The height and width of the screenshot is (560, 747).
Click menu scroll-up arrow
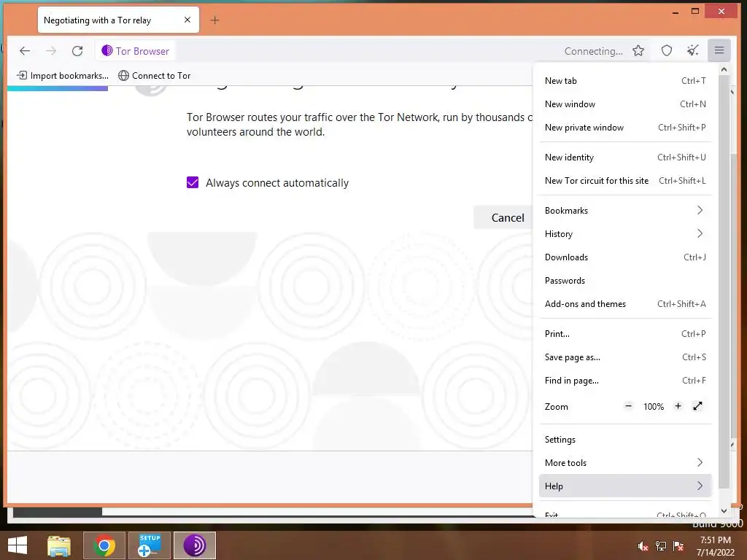(x=724, y=69)
